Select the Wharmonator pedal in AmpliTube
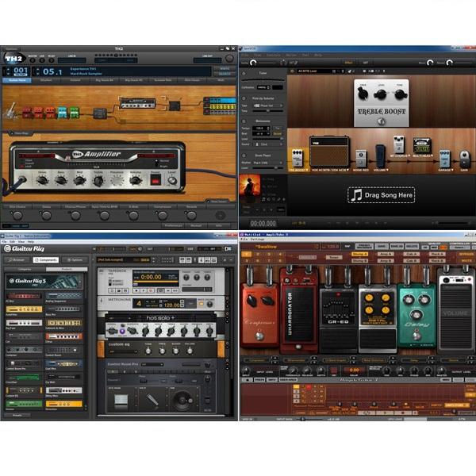 299,310
